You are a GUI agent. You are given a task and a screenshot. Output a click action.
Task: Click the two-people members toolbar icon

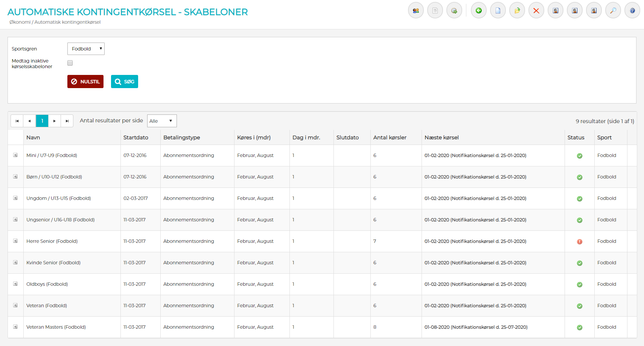click(x=416, y=11)
